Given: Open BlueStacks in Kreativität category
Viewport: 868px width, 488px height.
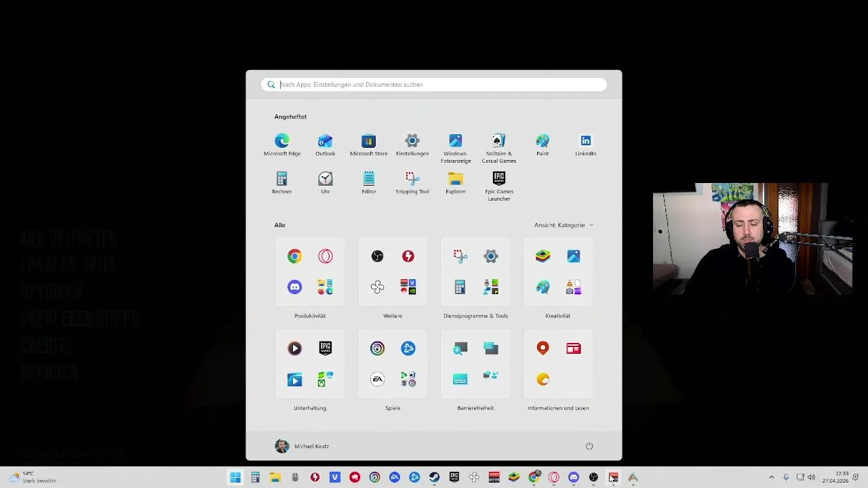Looking at the screenshot, I should coord(542,256).
